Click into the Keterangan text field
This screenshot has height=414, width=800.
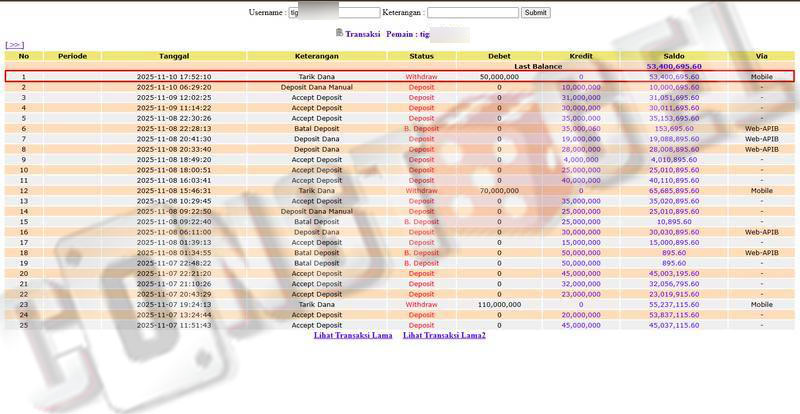click(472, 13)
